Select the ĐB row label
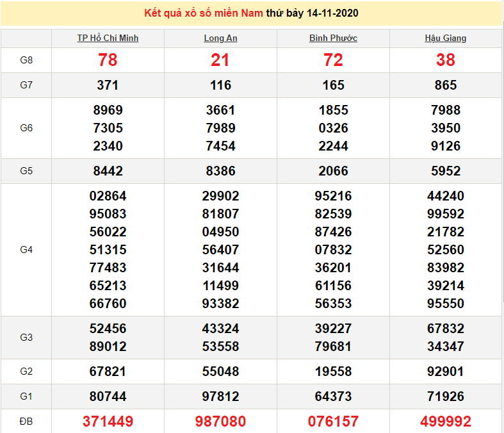504x433 pixels. (x=26, y=421)
